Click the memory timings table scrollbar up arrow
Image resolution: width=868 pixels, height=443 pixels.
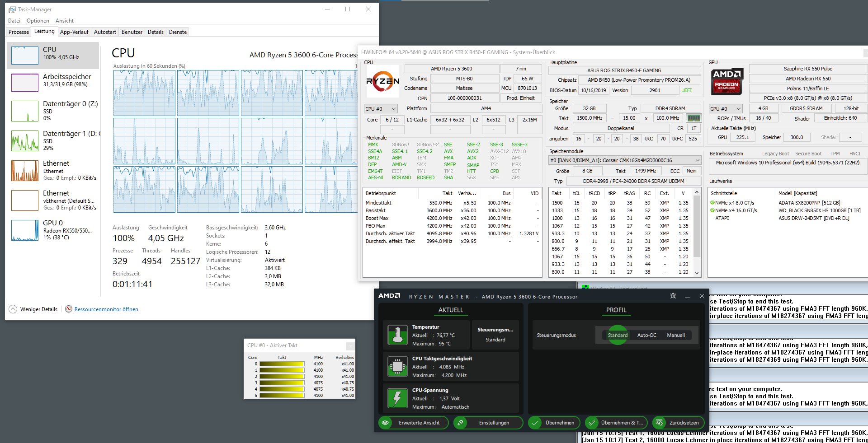click(697, 192)
